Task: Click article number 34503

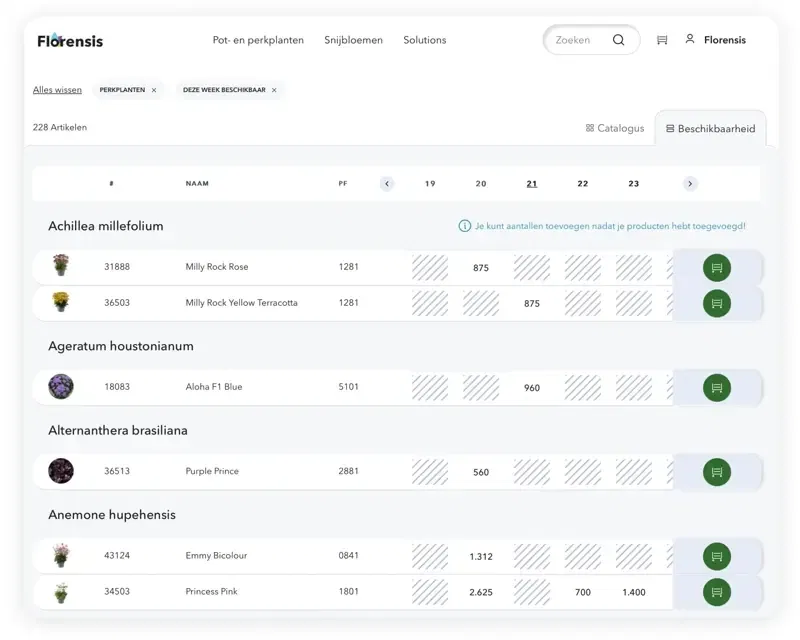Action: (117, 592)
